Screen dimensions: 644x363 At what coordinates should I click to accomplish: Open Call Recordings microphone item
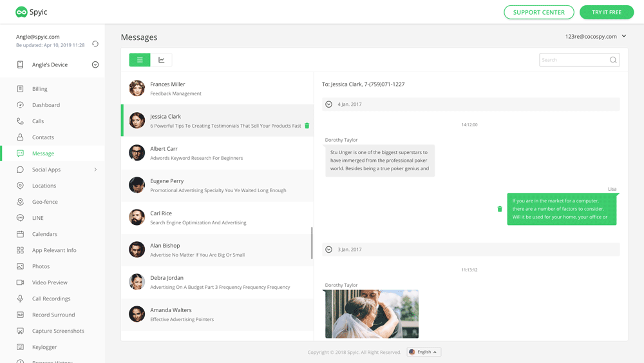click(52, 299)
